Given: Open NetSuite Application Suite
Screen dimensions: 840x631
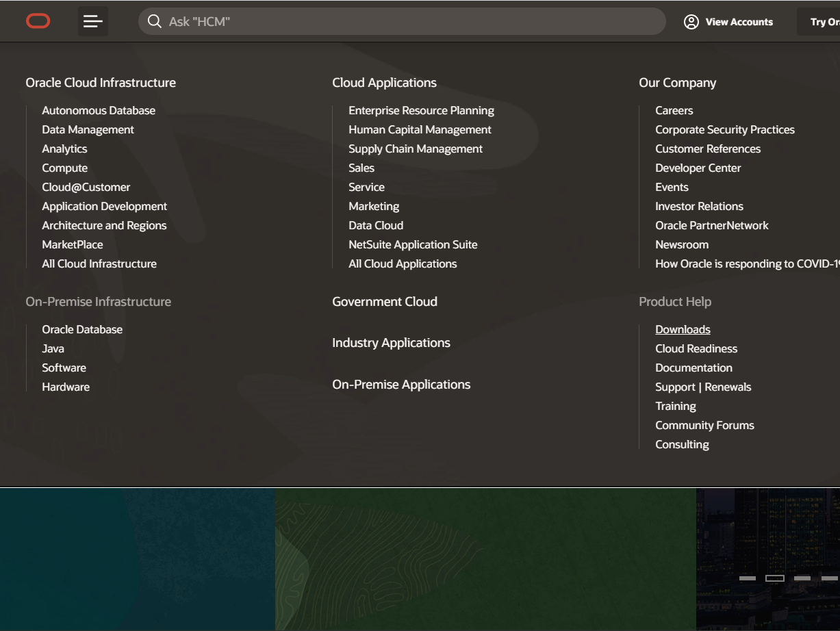Looking at the screenshot, I should point(413,245).
